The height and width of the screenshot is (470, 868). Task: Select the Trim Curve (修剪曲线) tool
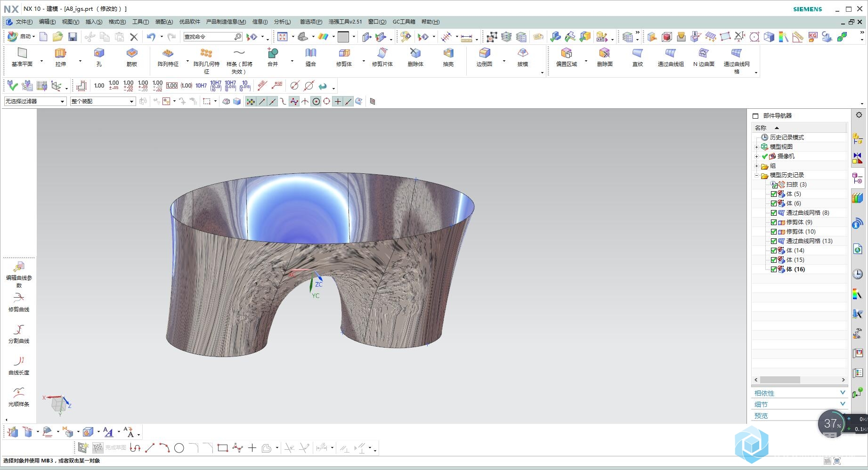tap(19, 302)
